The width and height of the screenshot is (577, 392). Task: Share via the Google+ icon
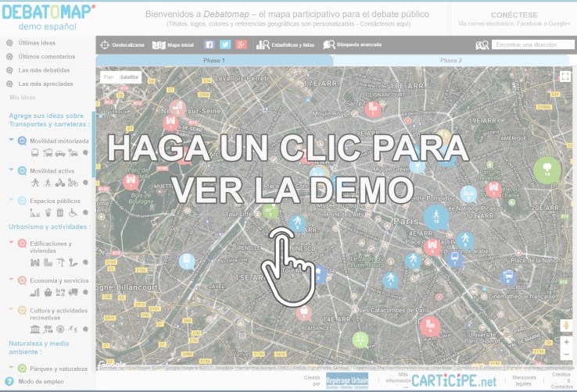pyautogui.click(x=242, y=45)
